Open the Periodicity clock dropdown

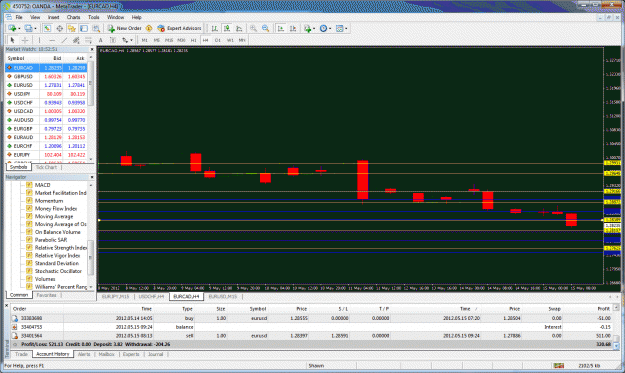tap(325, 28)
